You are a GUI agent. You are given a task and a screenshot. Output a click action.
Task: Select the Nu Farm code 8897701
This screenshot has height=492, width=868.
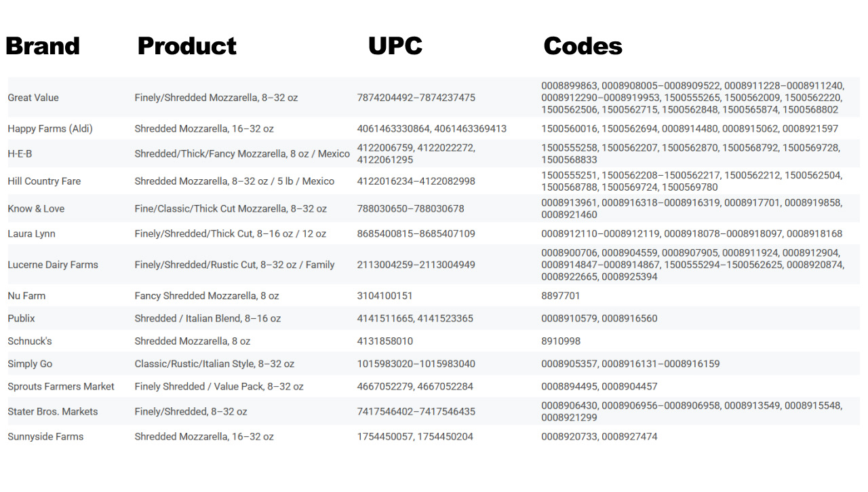(x=561, y=296)
